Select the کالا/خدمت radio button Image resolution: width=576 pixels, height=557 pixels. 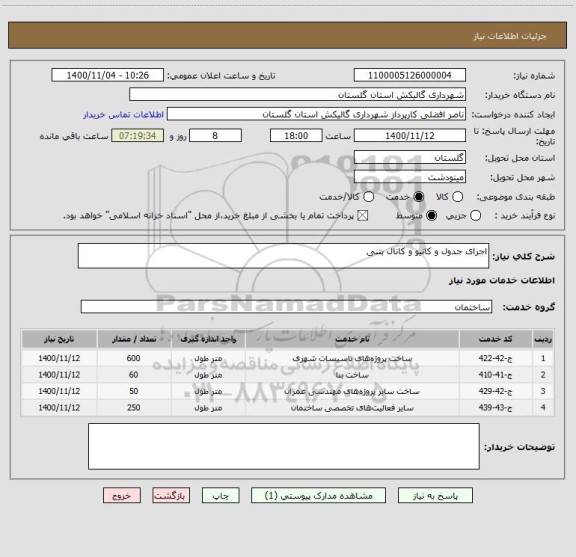368,197
